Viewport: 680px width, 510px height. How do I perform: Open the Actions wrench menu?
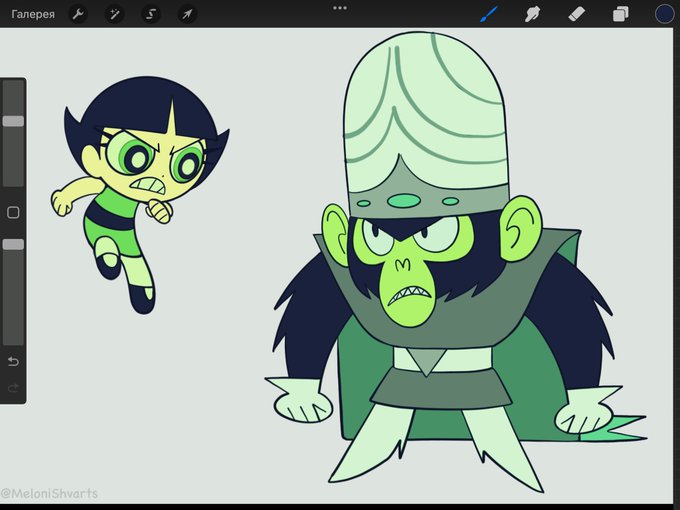[x=78, y=14]
